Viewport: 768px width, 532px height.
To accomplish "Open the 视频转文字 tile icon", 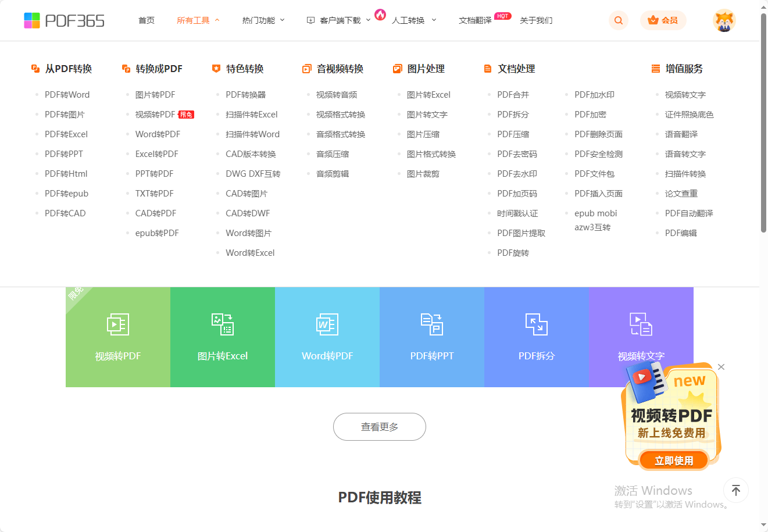I will [641, 324].
